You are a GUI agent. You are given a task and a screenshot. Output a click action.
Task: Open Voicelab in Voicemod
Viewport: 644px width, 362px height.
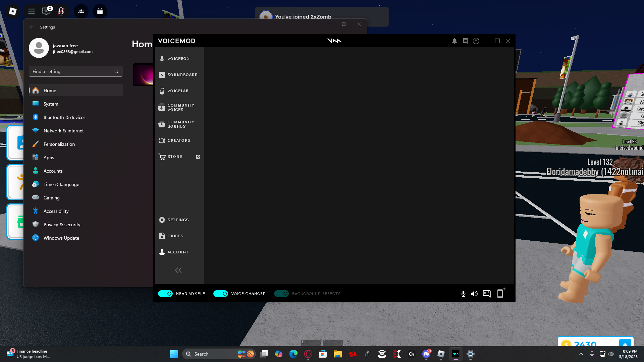(x=179, y=91)
